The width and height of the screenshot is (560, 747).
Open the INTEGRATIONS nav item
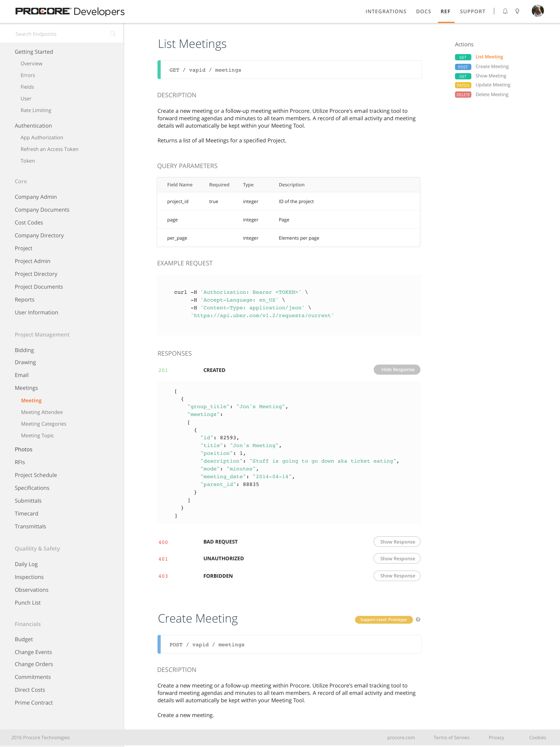pyautogui.click(x=386, y=11)
